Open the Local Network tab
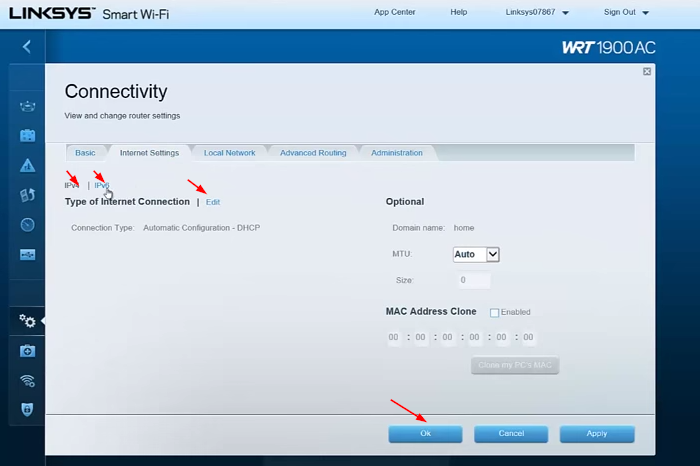Viewport: 700px width, 466px height. [229, 153]
